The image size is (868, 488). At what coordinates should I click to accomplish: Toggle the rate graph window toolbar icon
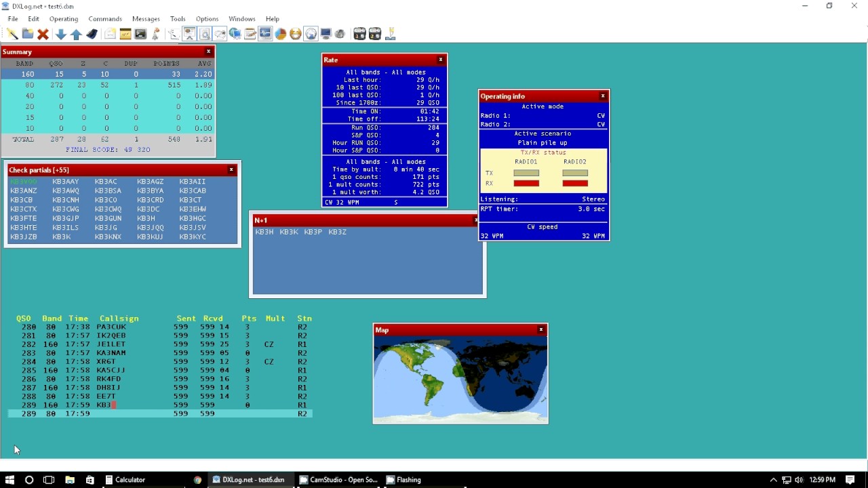(265, 34)
